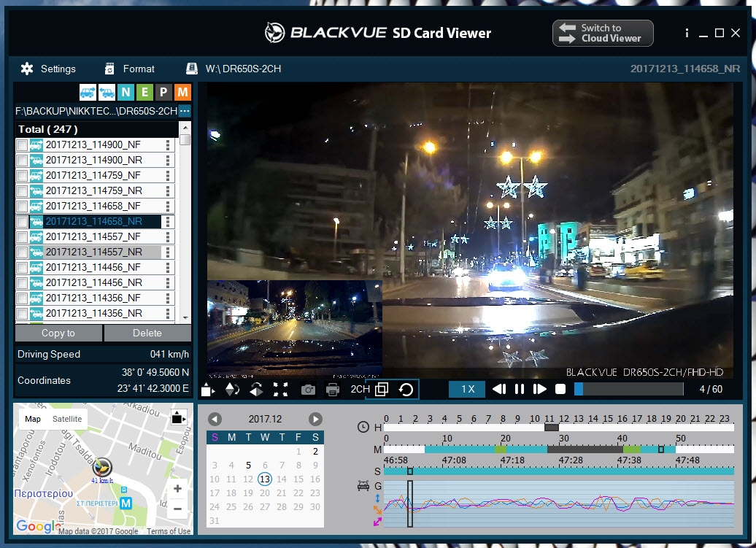756x548 pixels.
Task: Toggle the Parking (P) recording filter
Action: pyautogui.click(x=163, y=92)
